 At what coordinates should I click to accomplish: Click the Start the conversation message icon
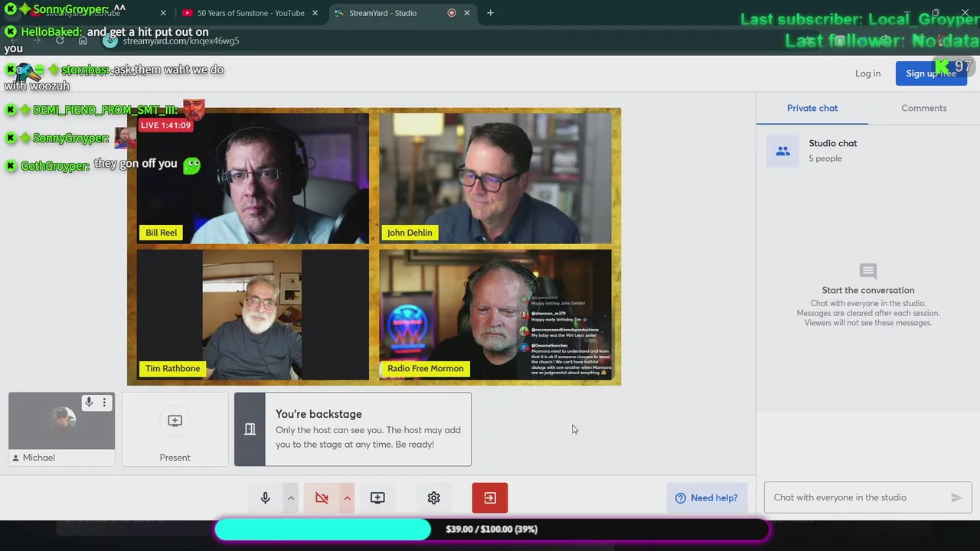coord(867,272)
